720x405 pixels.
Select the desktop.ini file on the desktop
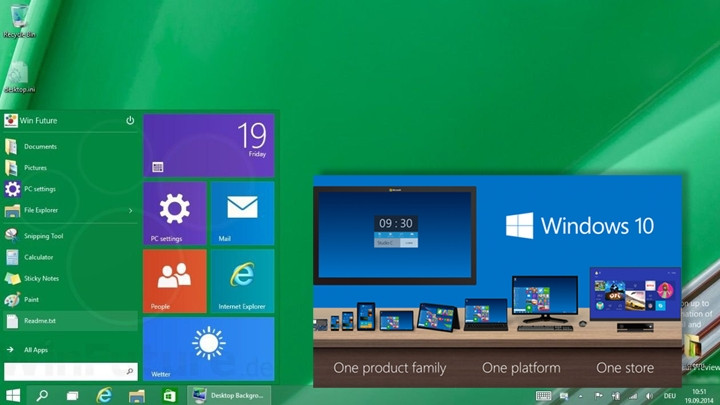pos(19,77)
